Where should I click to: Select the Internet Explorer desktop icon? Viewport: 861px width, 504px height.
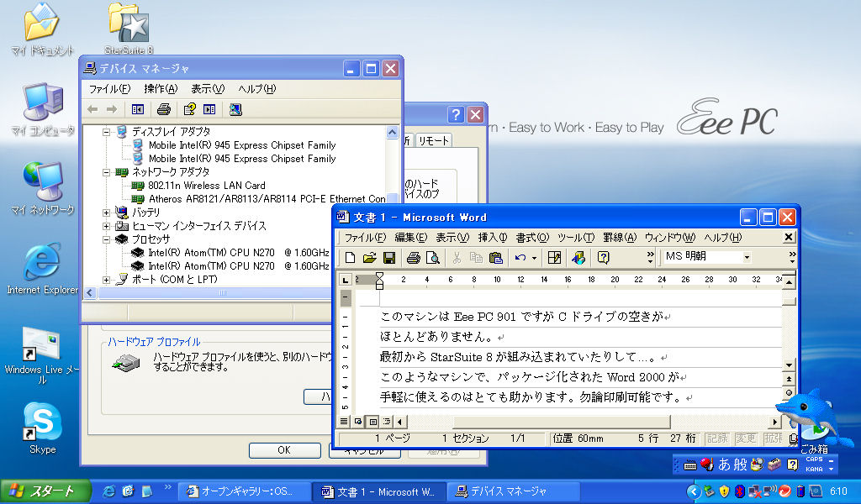(42, 269)
